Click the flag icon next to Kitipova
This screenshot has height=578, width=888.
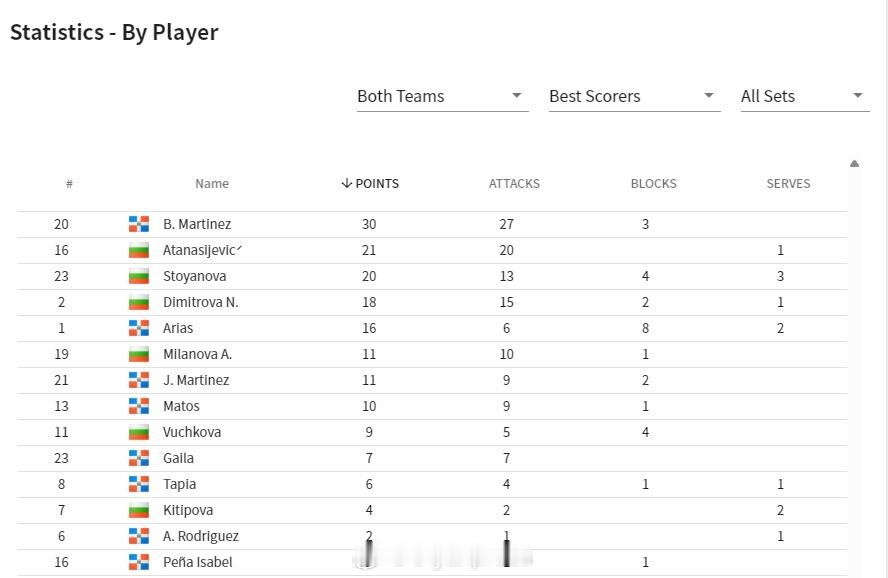(x=139, y=511)
